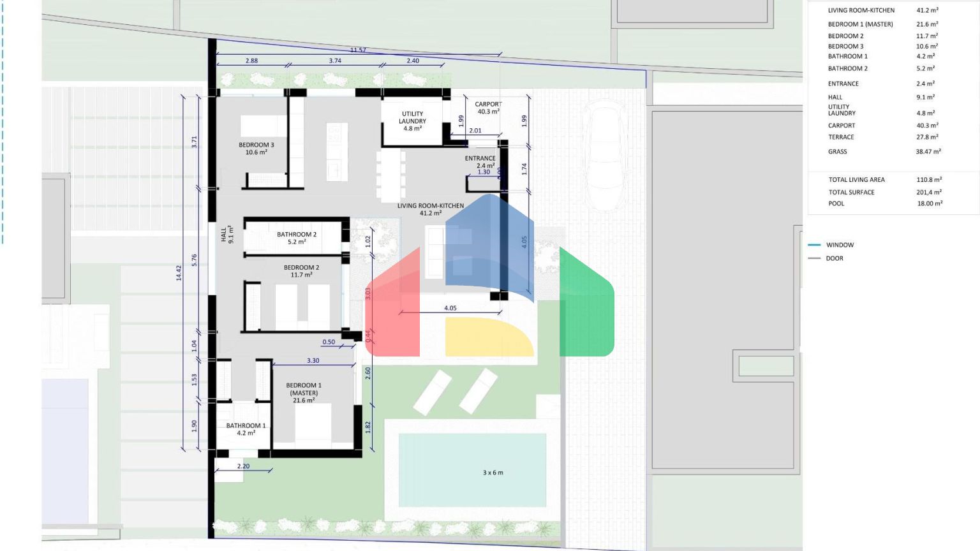The image size is (980, 551).
Task: Click the Bedroom 1 (Master) label on plan
Action: point(304,393)
